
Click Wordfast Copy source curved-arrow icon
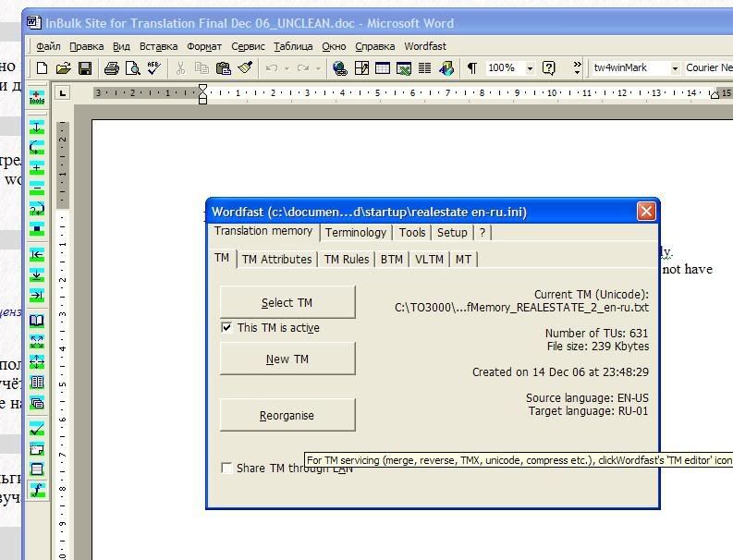point(37,147)
